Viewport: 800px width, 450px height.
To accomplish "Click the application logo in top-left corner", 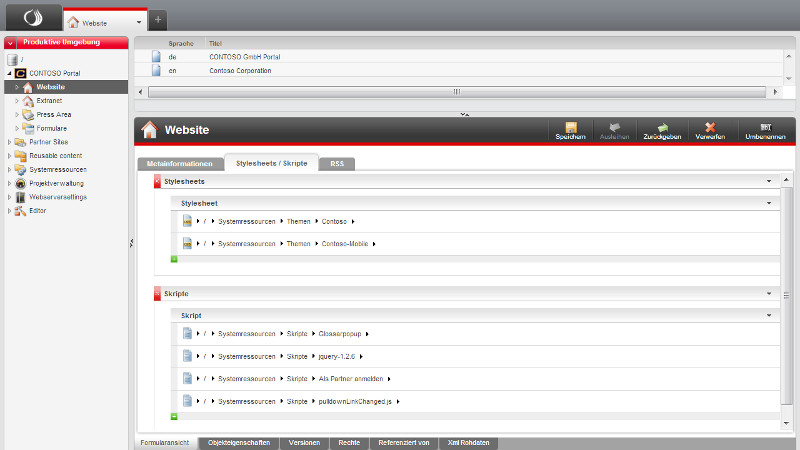I will (x=31, y=19).
